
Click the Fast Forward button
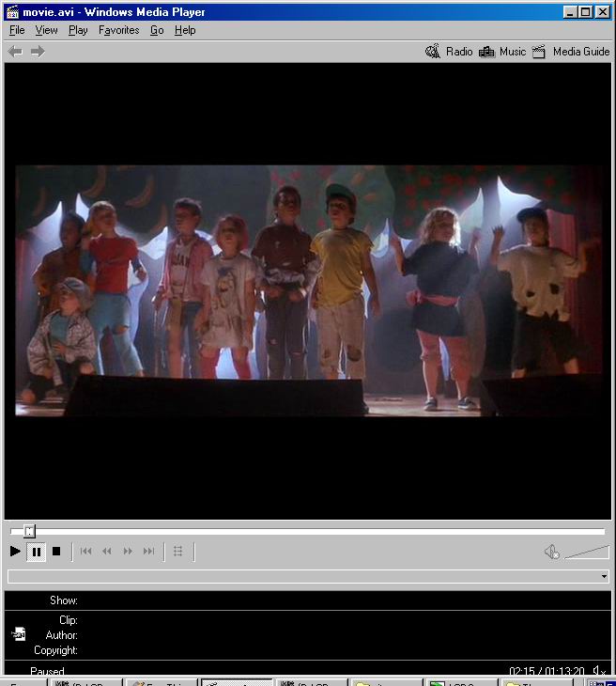pyautogui.click(x=128, y=552)
